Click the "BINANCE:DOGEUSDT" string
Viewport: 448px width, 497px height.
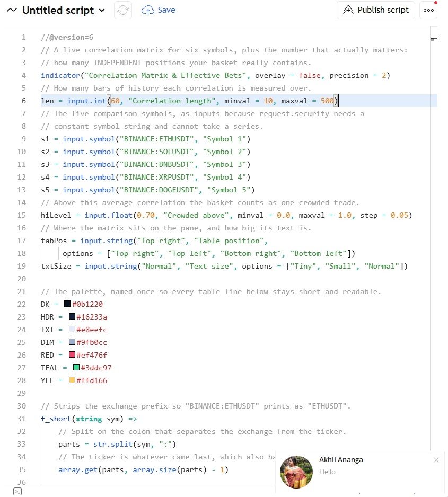pos(159,190)
